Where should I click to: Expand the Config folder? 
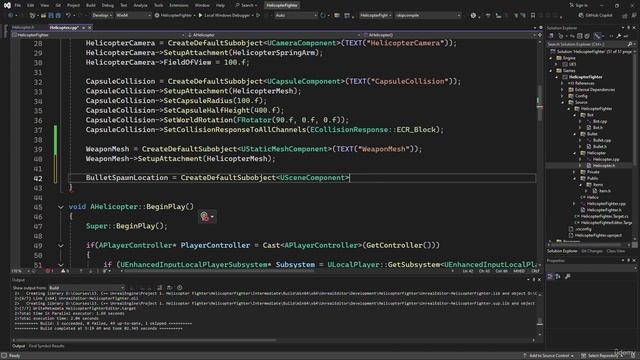[x=562, y=96]
